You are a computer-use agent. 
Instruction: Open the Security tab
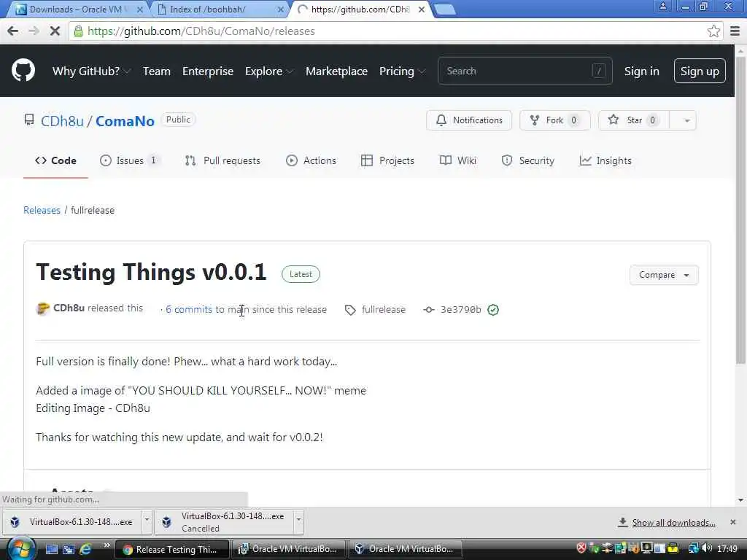coord(528,160)
